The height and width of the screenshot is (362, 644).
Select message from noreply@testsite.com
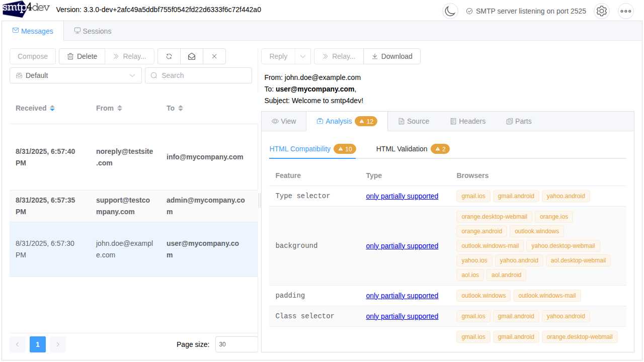(x=133, y=157)
